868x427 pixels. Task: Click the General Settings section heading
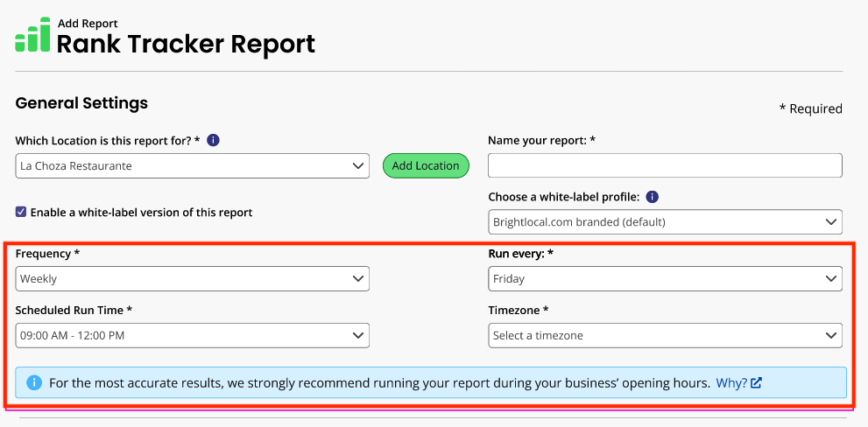(81, 103)
